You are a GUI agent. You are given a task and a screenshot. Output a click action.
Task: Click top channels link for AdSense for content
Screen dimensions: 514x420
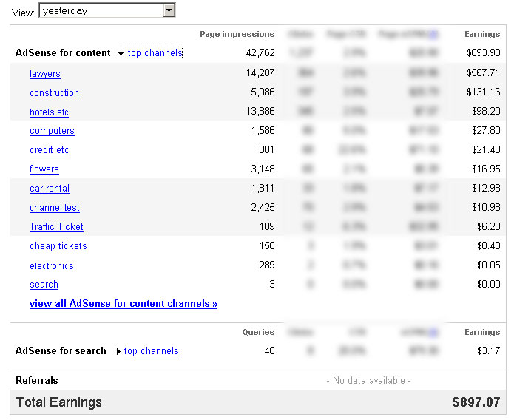tap(155, 53)
